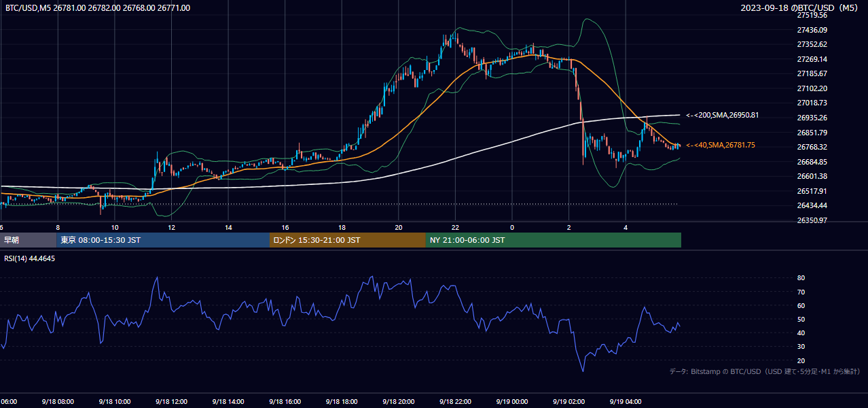Viewport: 868px width, 408px height.
Task: Select the 東京 08:00-15:30 JST session bar
Action: pos(163,240)
